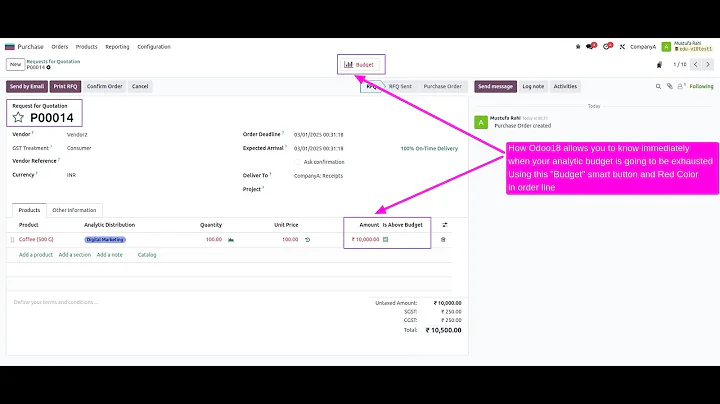Viewport: 720px width, 404px height.
Task: Click the 1 / 10 pager counter
Action: tap(680, 65)
